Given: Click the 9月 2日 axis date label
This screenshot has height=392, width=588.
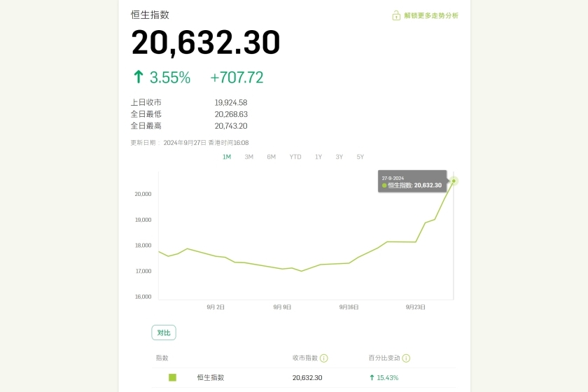Looking at the screenshot, I should click(x=216, y=307).
